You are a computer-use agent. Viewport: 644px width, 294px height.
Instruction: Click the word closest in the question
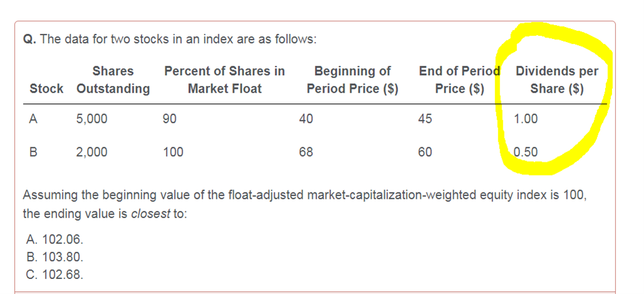(x=150, y=214)
